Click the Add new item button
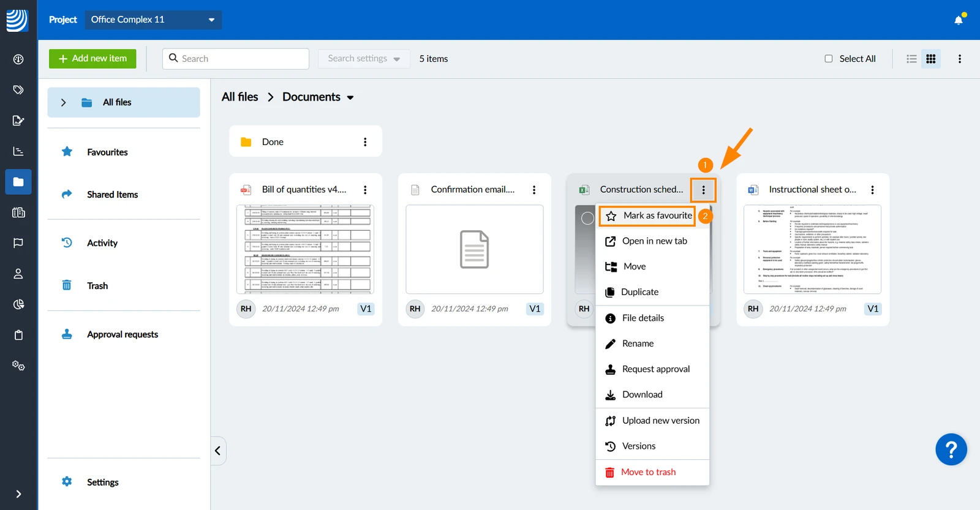Image resolution: width=980 pixels, height=510 pixels. click(92, 59)
